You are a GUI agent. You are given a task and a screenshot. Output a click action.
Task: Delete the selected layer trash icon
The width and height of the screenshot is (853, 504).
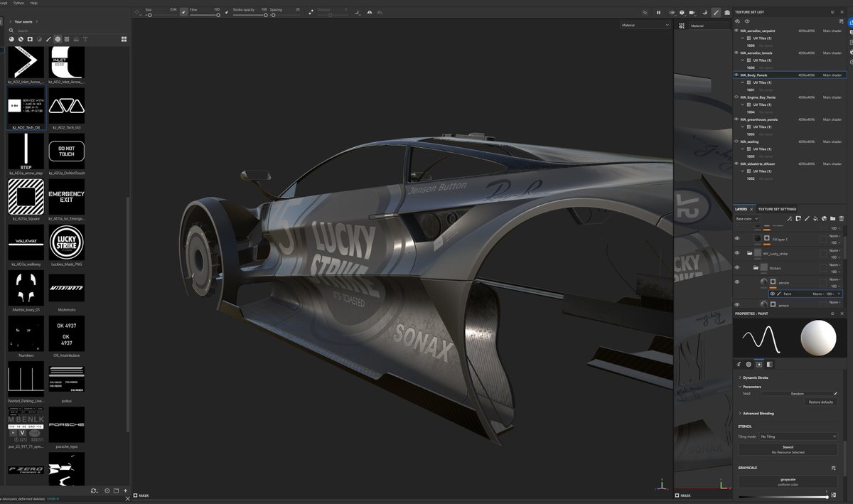842,219
